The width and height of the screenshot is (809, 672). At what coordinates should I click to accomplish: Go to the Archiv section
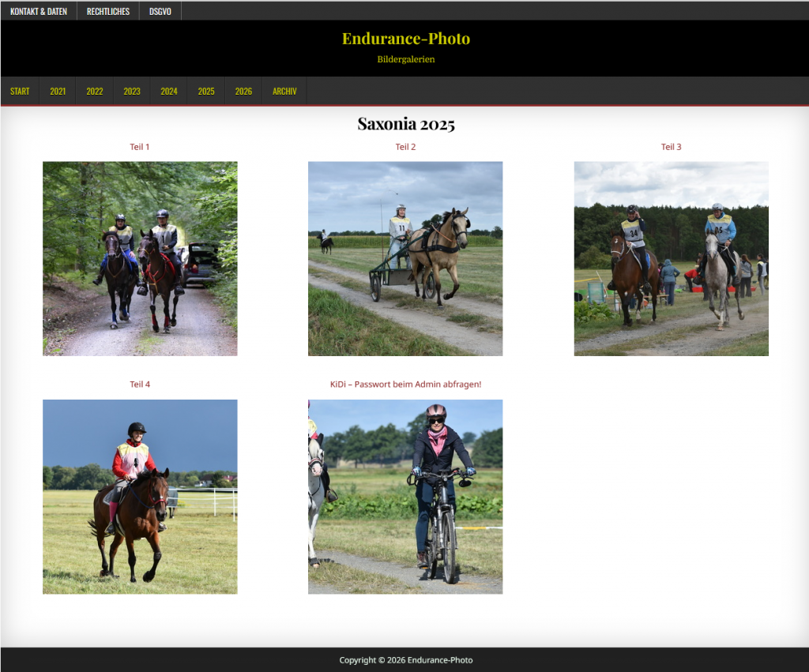284,92
